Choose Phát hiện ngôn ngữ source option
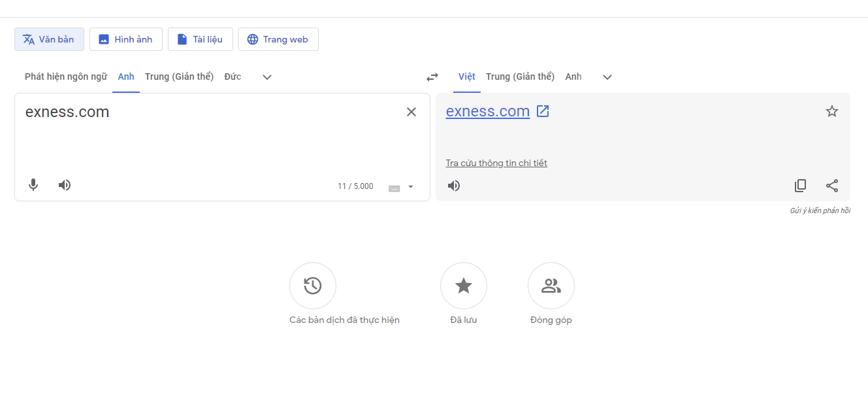The image size is (868, 406). (x=66, y=76)
